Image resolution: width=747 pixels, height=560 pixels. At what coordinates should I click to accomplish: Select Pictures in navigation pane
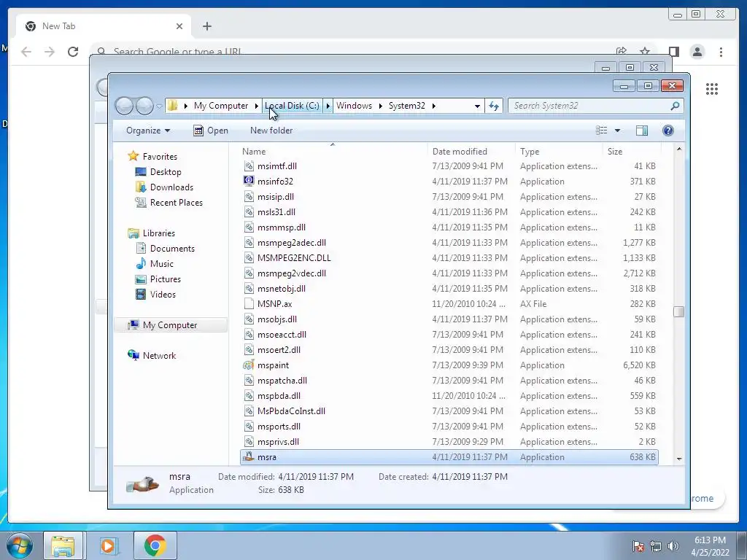pos(166,279)
